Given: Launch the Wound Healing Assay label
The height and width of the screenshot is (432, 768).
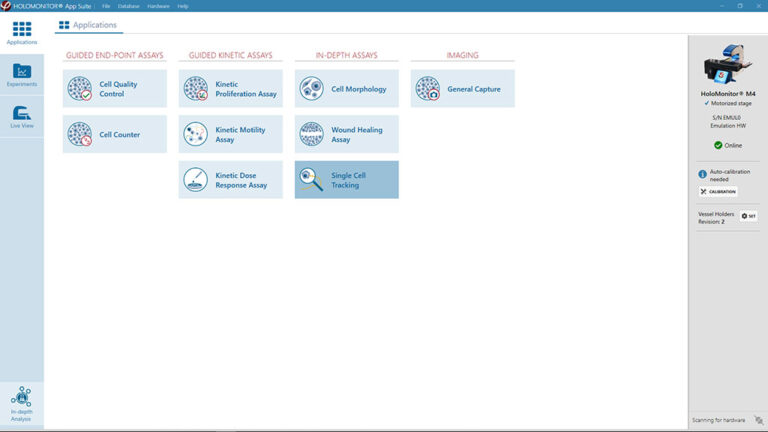Looking at the screenshot, I should (357, 135).
